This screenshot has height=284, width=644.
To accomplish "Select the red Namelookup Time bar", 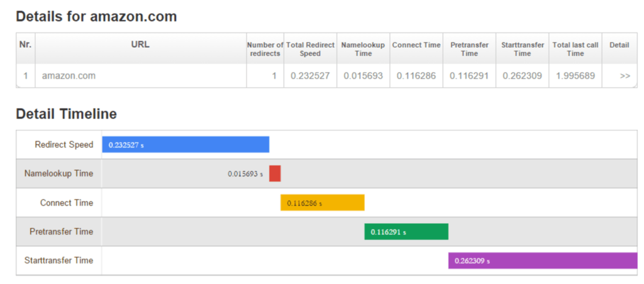I will point(275,173).
